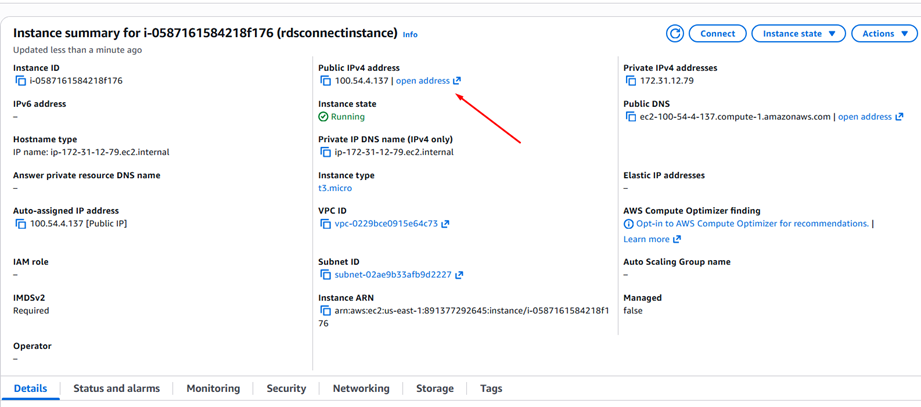The height and width of the screenshot is (407, 921).
Task: Switch to the Monitoring tab
Action: [x=213, y=388]
